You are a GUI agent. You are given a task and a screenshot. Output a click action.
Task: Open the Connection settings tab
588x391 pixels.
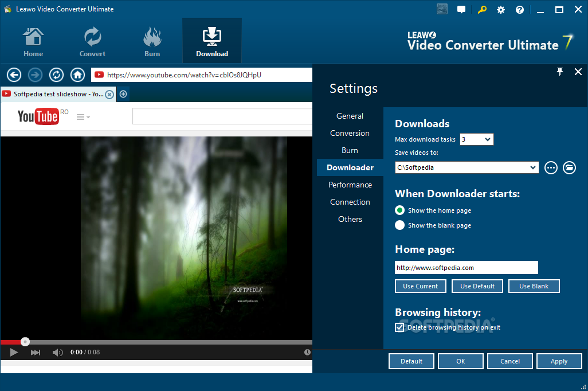click(x=350, y=202)
